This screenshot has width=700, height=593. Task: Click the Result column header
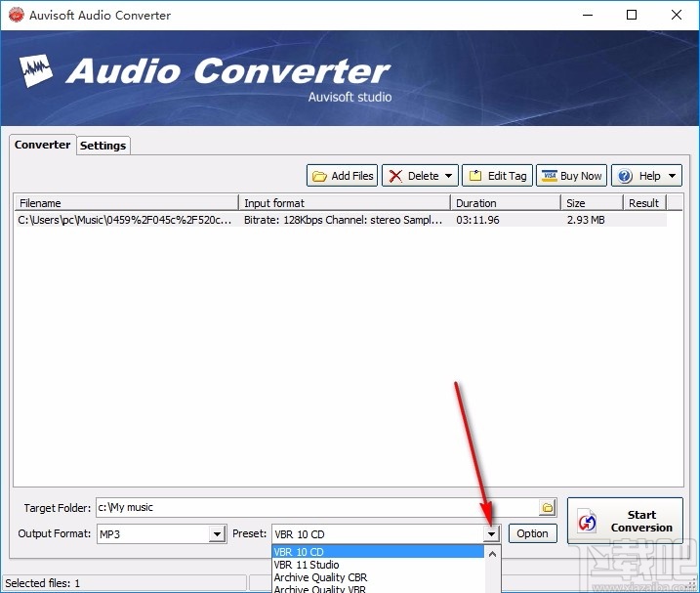(644, 203)
